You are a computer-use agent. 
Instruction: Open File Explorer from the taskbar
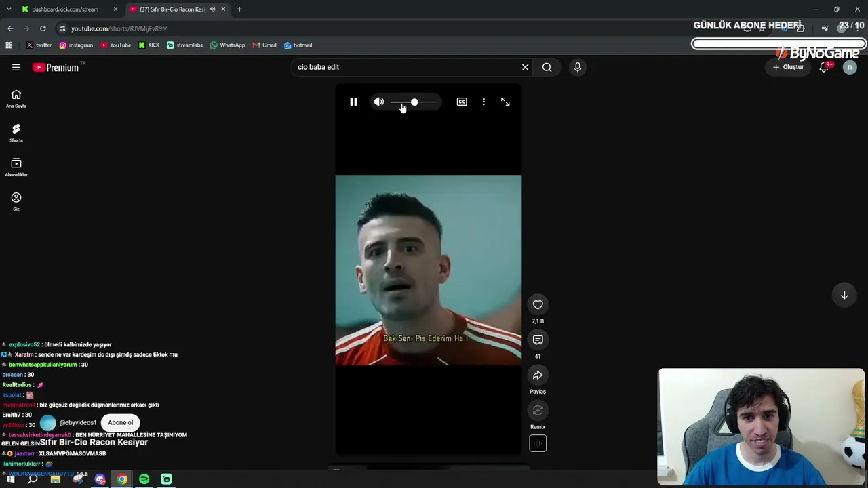56,479
